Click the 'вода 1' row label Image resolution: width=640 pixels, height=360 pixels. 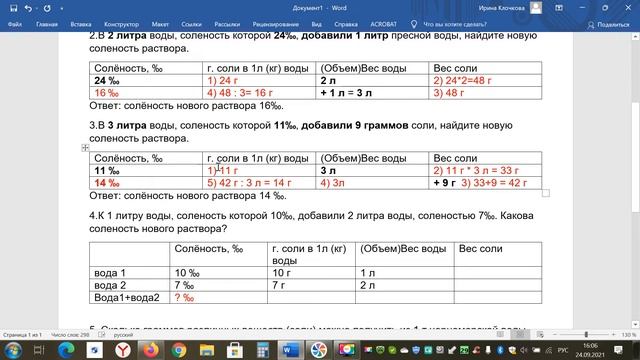pyautogui.click(x=110, y=273)
